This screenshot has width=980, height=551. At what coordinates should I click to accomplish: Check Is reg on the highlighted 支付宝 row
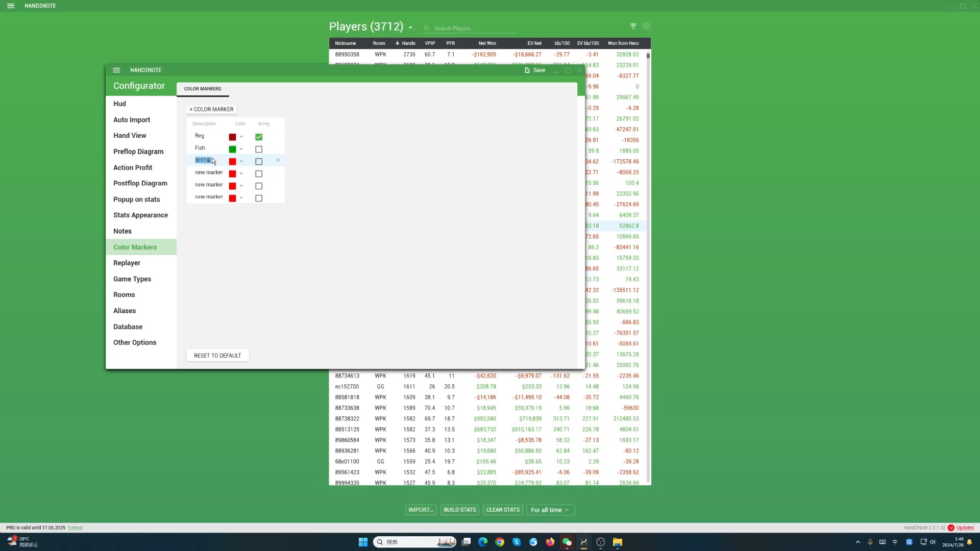coord(259,162)
